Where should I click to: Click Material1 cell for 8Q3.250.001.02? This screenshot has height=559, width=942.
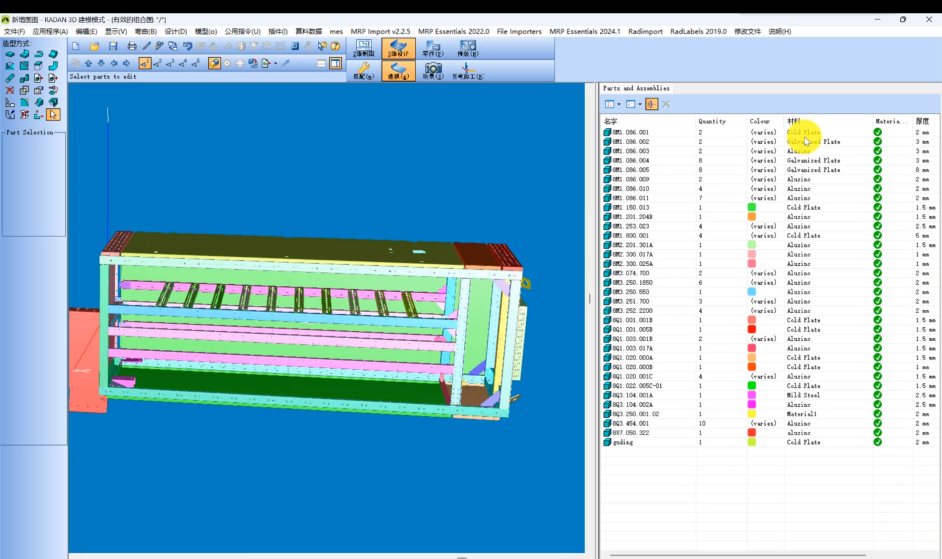[801, 414]
